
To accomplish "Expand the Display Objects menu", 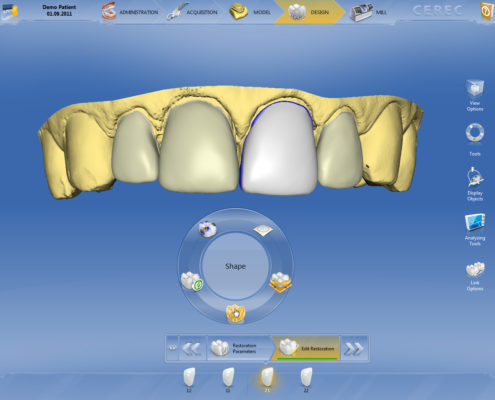I will coord(475,184).
